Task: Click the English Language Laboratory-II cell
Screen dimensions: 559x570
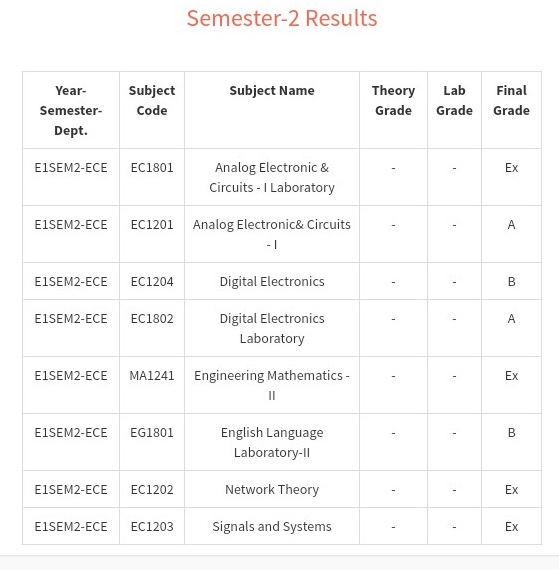Action: point(272,442)
